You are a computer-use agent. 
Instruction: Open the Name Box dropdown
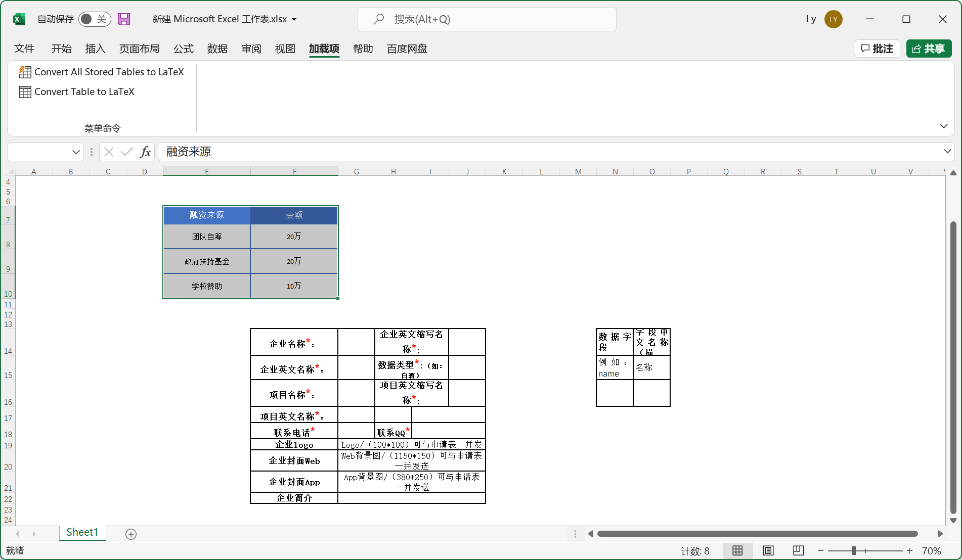(76, 152)
